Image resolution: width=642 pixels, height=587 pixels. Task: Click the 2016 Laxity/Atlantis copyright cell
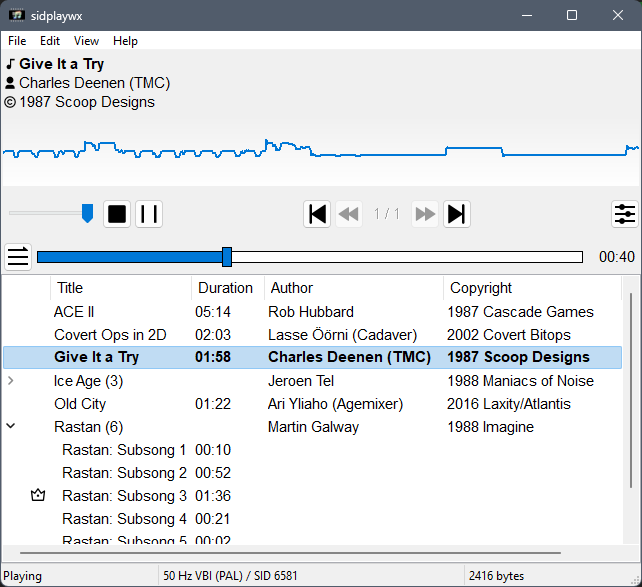pyautogui.click(x=509, y=404)
